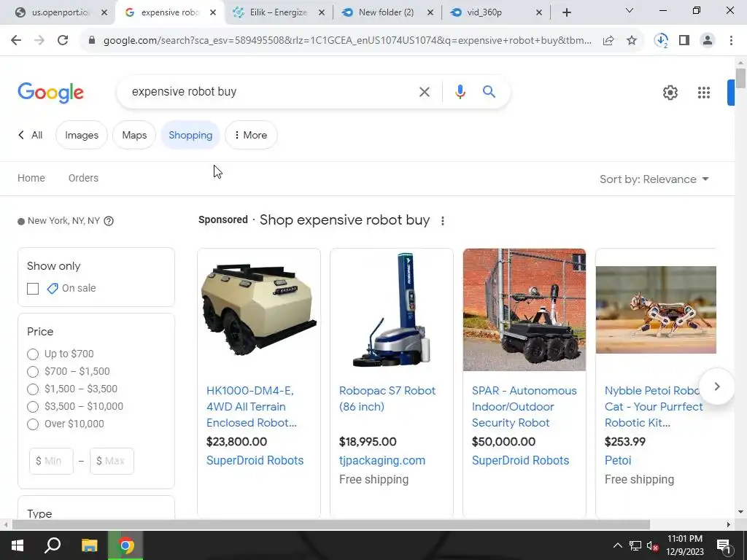Share this page via the address bar icon
747x560 pixels.
(608, 41)
